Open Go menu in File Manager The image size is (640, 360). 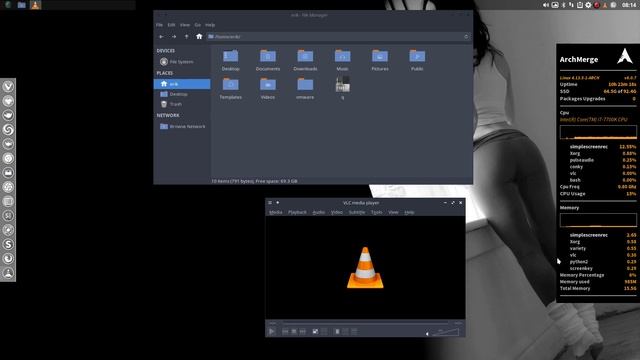coord(198,25)
